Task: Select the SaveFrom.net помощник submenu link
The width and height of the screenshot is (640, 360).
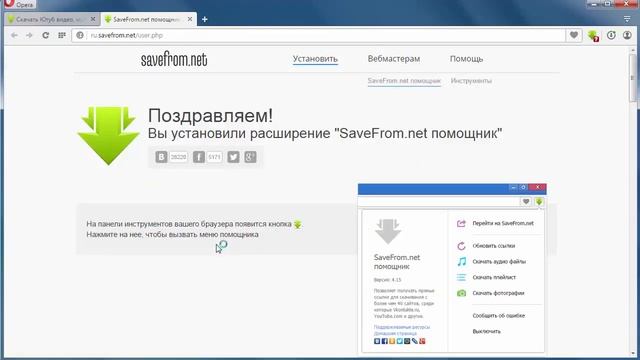Action: click(x=404, y=81)
